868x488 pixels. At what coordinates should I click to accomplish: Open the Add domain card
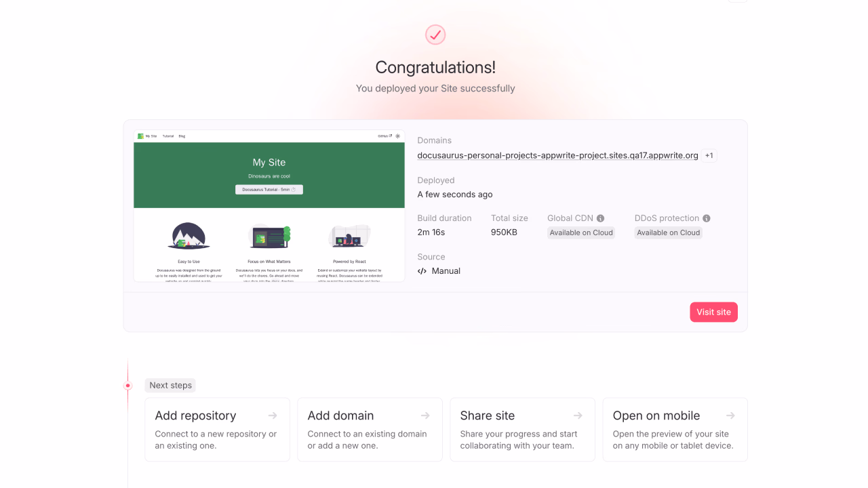[370, 430]
